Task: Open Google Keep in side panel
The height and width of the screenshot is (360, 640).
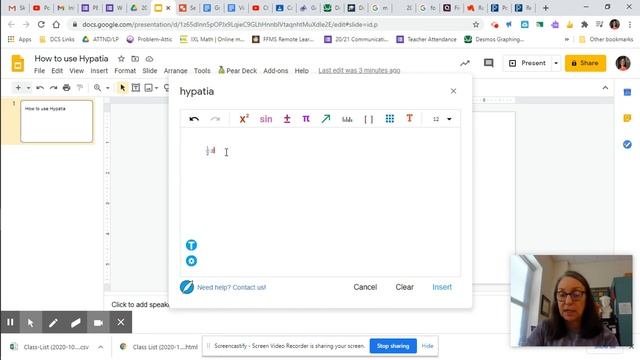Action: 627,118
